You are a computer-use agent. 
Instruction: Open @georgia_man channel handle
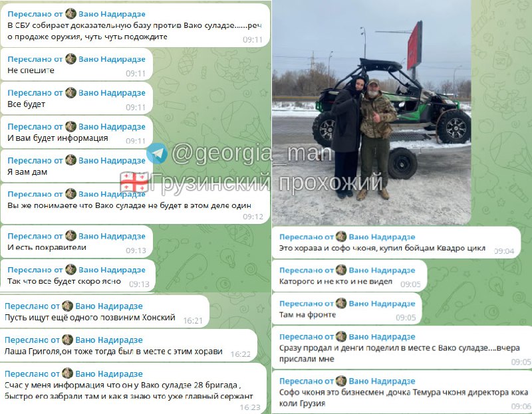click(x=251, y=154)
